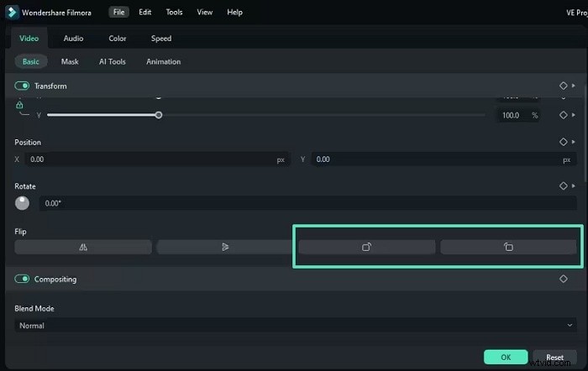Add keyframe diamond for Y scale
The height and width of the screenshot is (371, 588).
coord(564,115)
